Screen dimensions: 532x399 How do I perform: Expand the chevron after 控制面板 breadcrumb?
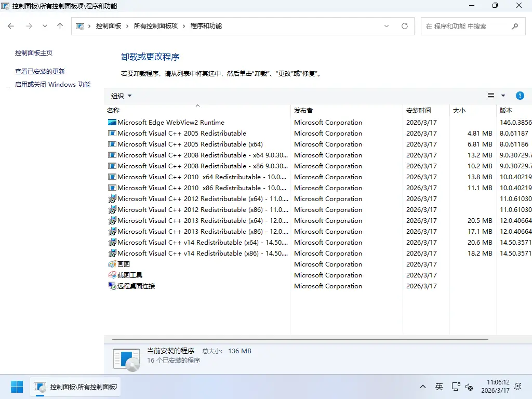tap(127, 26)
